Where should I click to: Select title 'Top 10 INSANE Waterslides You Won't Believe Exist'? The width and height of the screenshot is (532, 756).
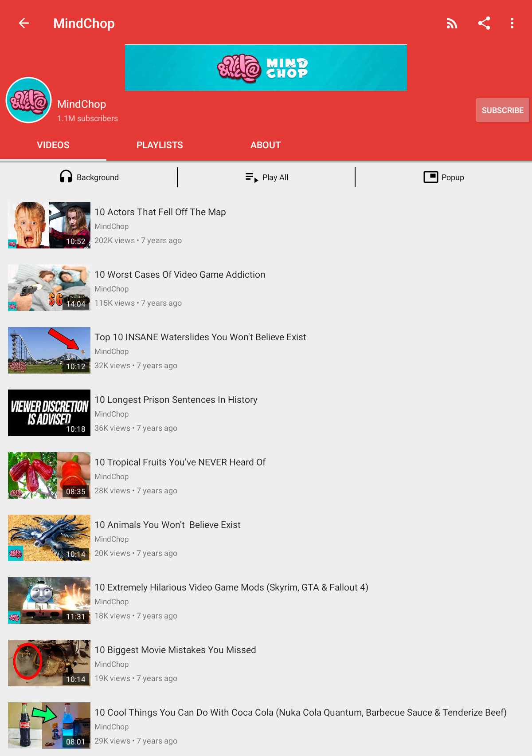point(200,337)
